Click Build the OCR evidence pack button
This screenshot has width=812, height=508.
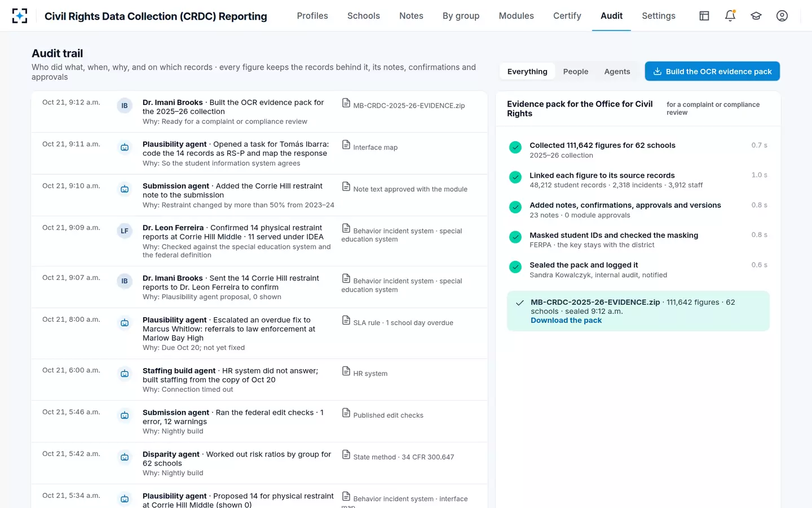(712, 71)
